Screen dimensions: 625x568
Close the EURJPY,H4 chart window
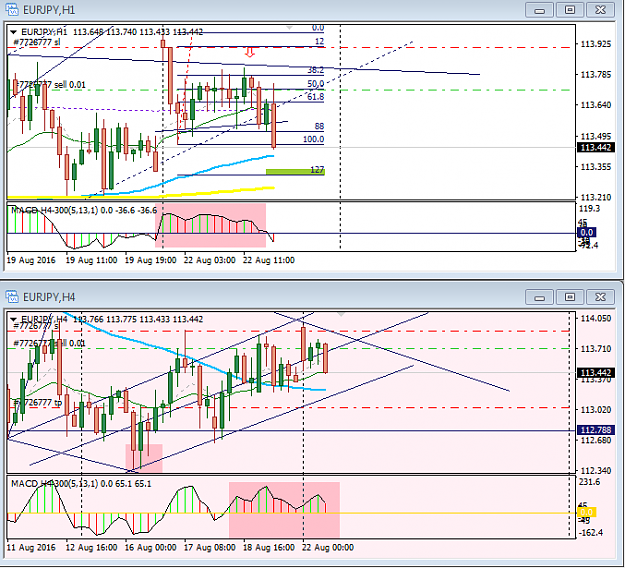pyautogui.click(x=600, y=297)
